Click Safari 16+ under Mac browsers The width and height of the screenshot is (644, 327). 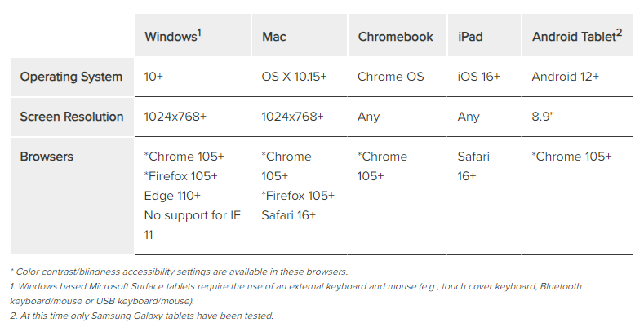tap(289, 215)
